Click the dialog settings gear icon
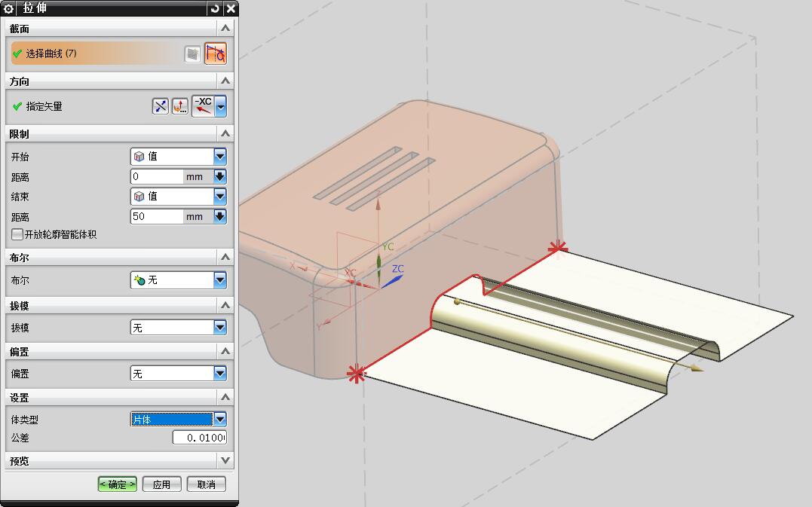The width and height of the screenshot is (812, 507). pyautogui.click(x=9, y=8)
